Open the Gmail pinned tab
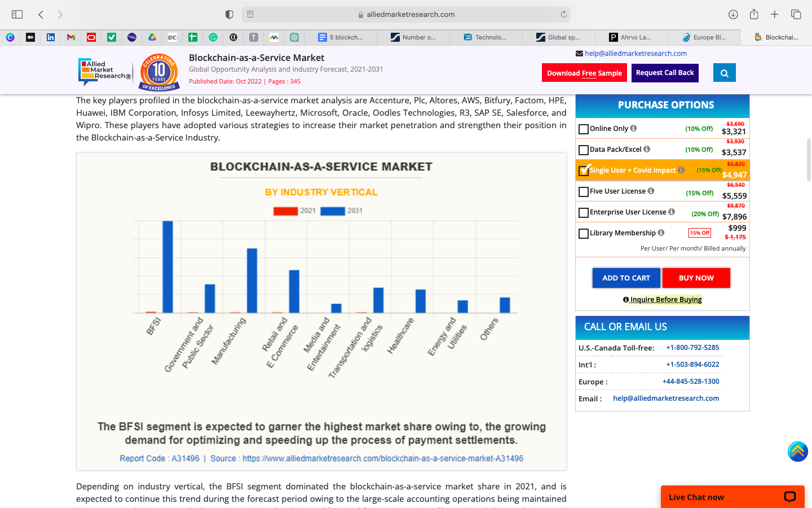 click(x=71, y=37)
